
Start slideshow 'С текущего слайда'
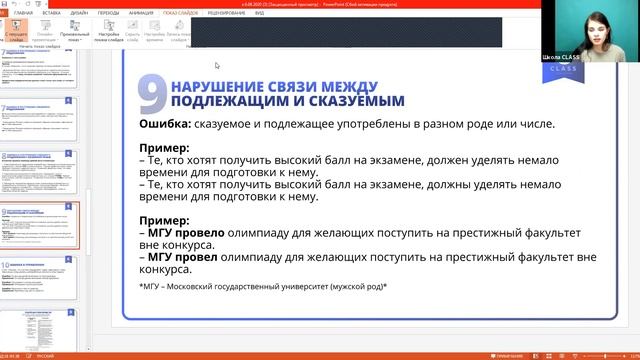click(x=16, y=31)
